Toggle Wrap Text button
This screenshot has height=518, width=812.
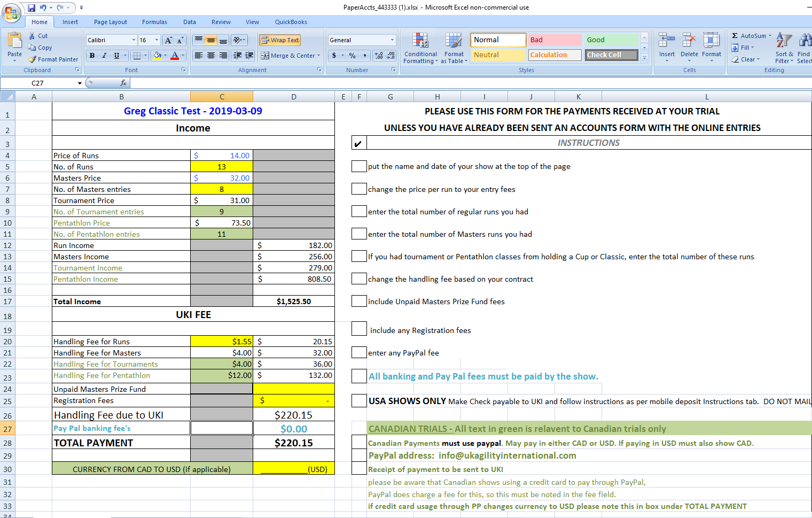[279, 40]
